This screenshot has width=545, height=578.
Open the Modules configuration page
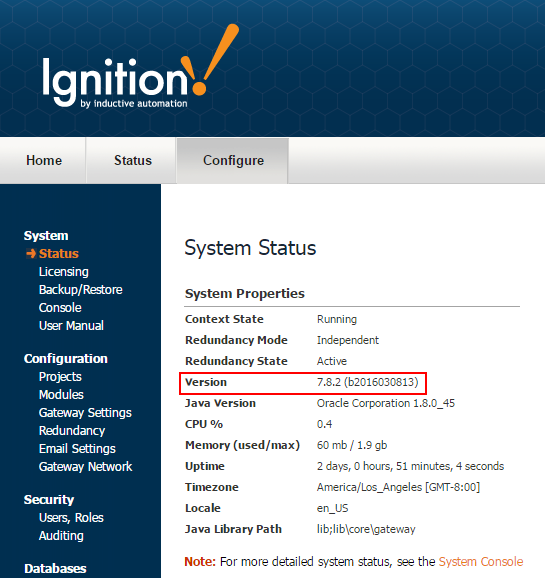[x=61, y=395]
